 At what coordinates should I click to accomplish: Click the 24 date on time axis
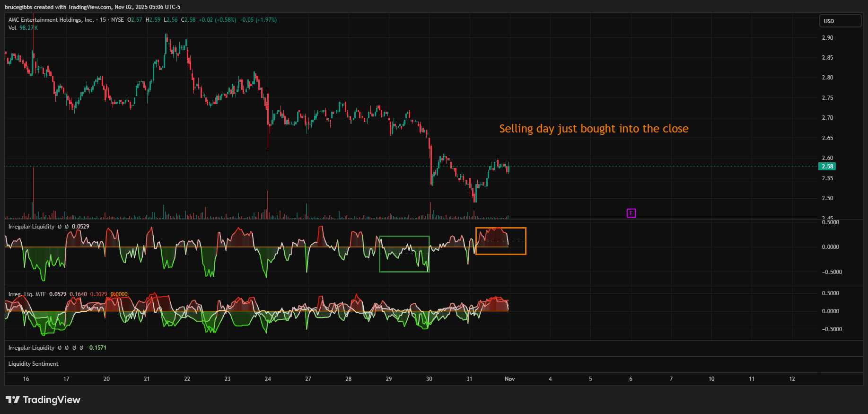point(268,379)
